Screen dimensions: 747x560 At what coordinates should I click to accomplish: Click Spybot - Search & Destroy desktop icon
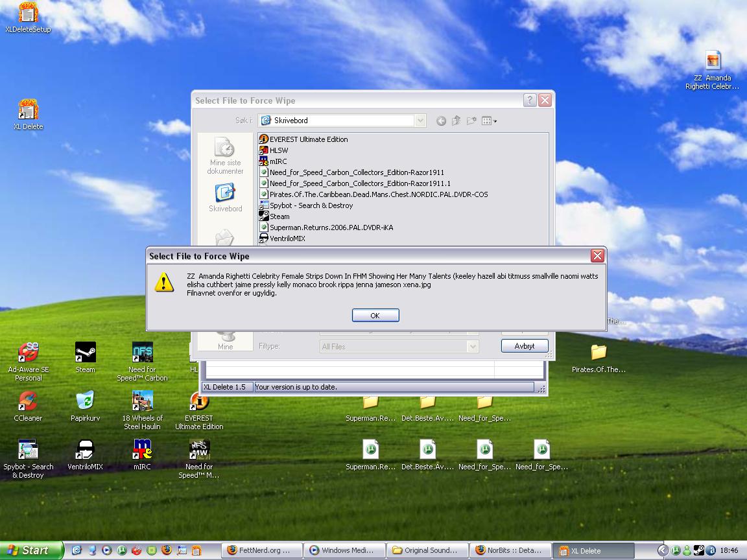click(x=28, y=459)
